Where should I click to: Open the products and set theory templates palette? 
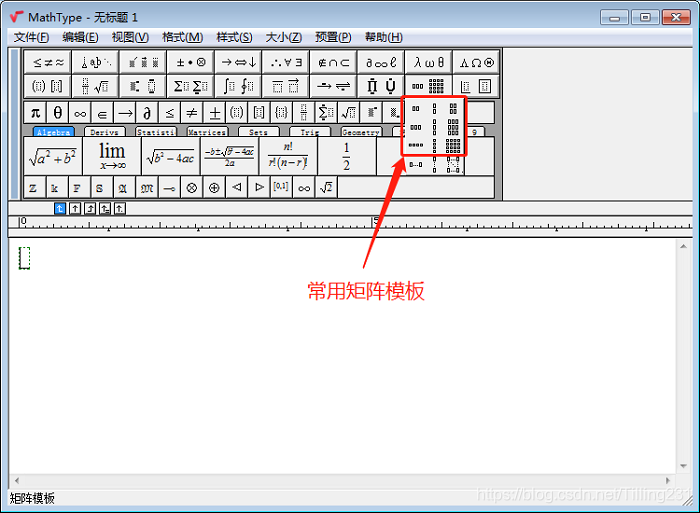tap(381, 86)
